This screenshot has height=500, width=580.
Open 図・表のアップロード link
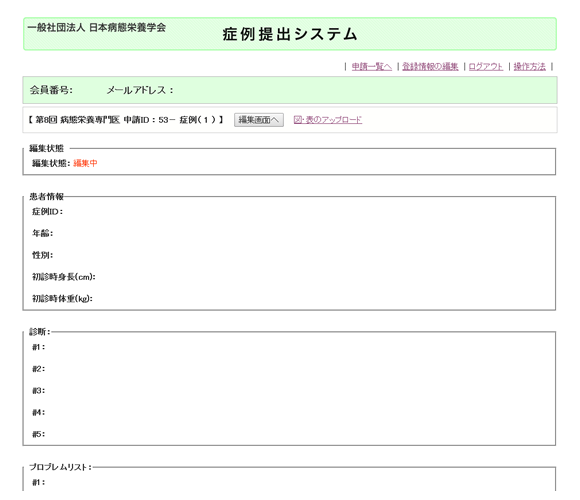pos(328,120)
